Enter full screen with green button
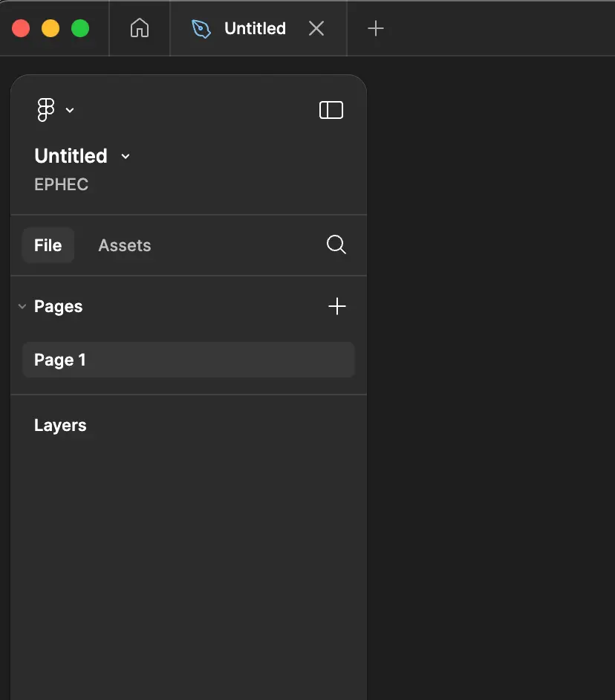This screenshot has height=700, width=615. pos(80,28)
